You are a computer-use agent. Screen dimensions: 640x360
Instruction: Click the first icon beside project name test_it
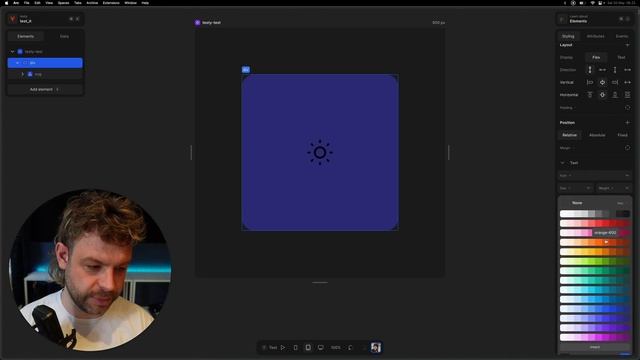click(x=71, y=19)
